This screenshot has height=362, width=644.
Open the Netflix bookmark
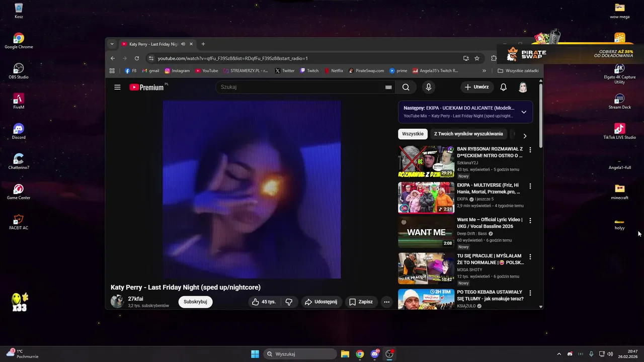(x=334, y=71)
